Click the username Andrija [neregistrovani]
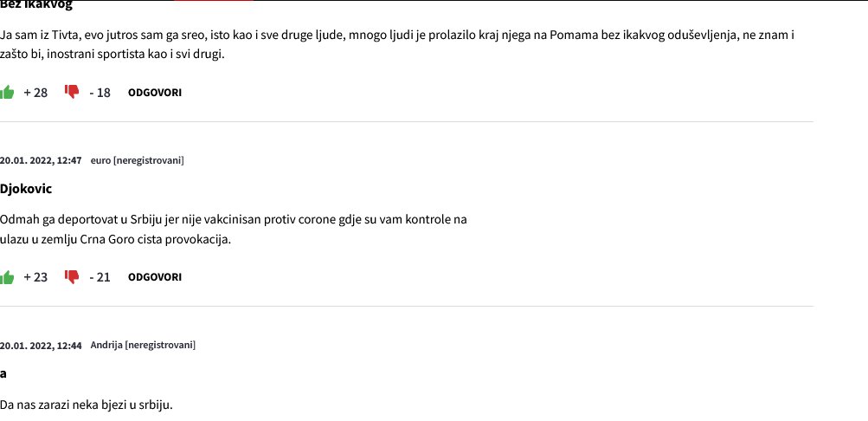This screenshot has height=421, width=868. [x=143, y=346]
